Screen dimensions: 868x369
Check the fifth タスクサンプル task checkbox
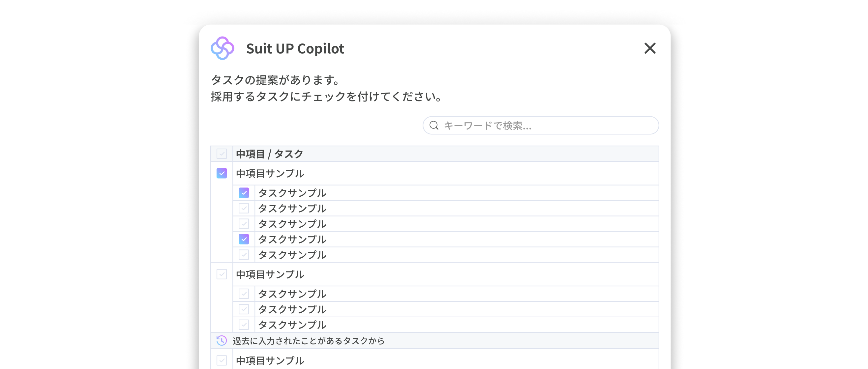[244, 255]
